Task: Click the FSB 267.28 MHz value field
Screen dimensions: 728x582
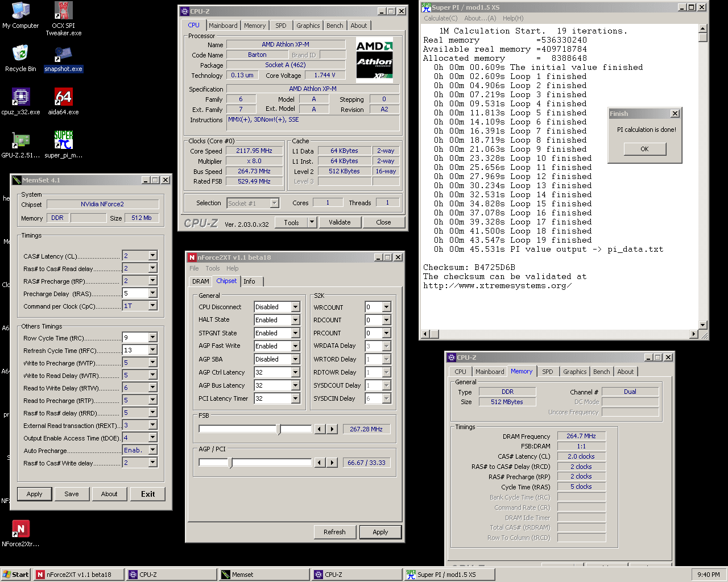Action: point(366,429)
